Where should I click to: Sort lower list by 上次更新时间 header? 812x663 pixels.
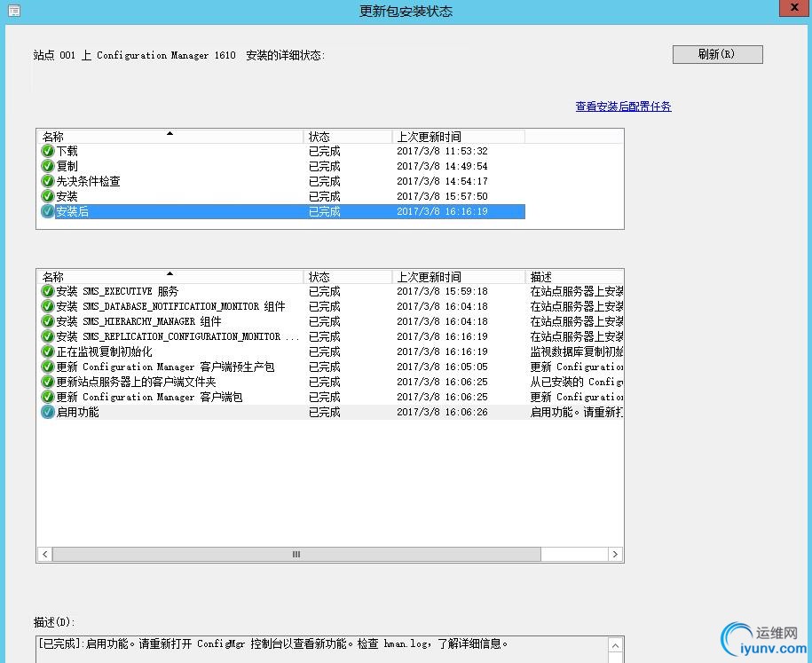coord(458,277)
